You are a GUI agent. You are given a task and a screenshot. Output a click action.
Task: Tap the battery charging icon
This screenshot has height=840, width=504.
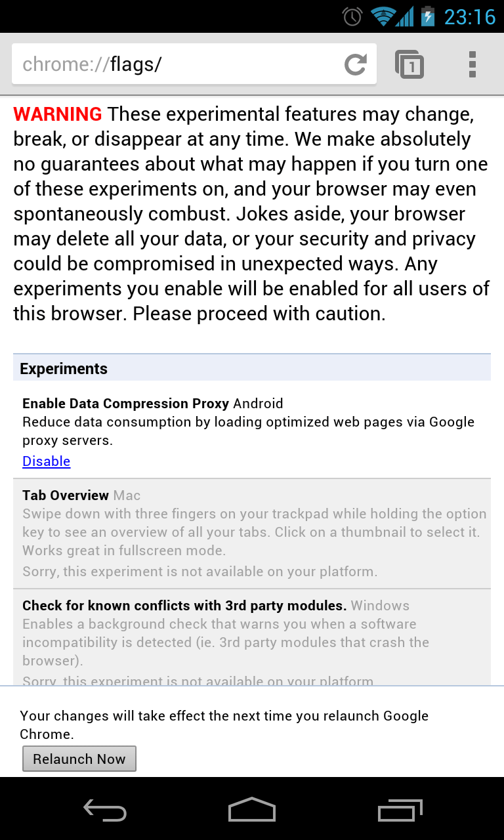click(x=428, y=16)
